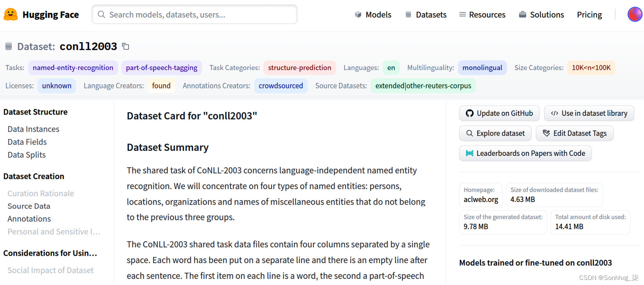The width and height of the screenshot is (644, 285).
Task: Open Edit Dataset Tags
Action: click(575, 133)
